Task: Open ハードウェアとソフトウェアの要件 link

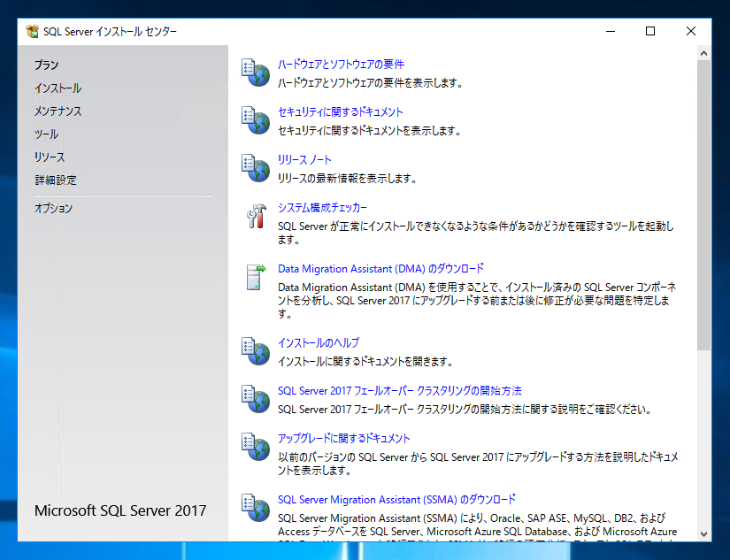Action: pyautogui.click(x=341, y=65)
